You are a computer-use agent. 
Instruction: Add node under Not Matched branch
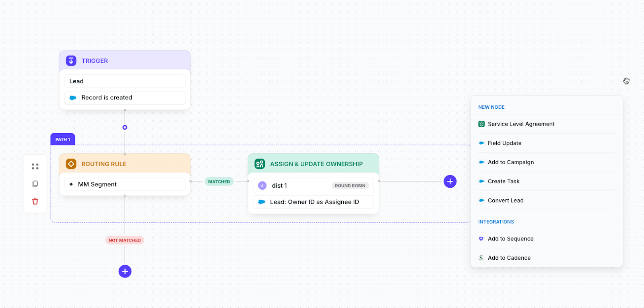pyautogui.click(x=125, y=271)
